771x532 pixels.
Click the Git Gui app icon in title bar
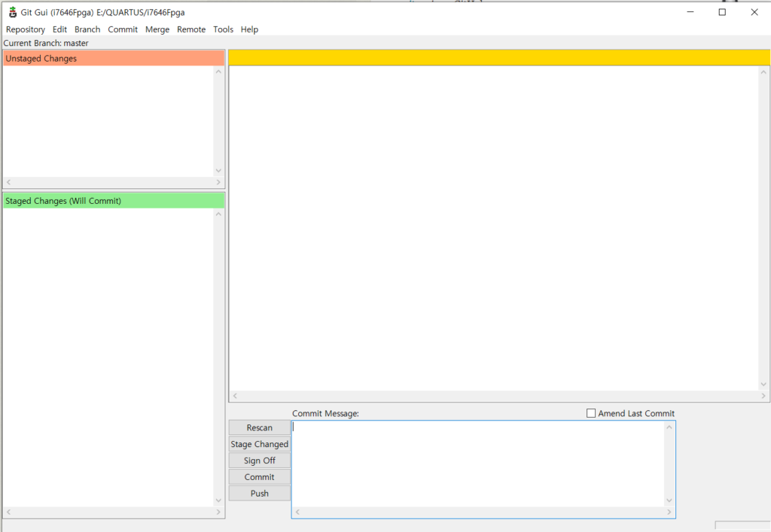12,12
